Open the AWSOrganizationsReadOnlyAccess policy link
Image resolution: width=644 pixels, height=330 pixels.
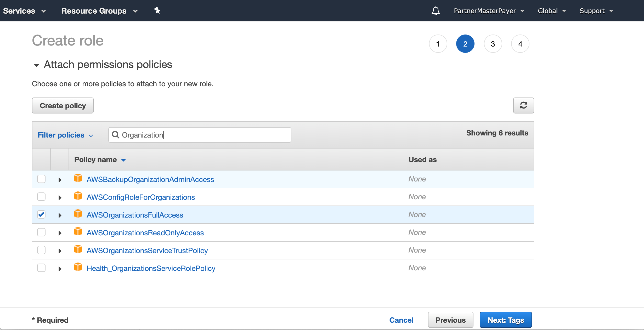coord(145,233)
